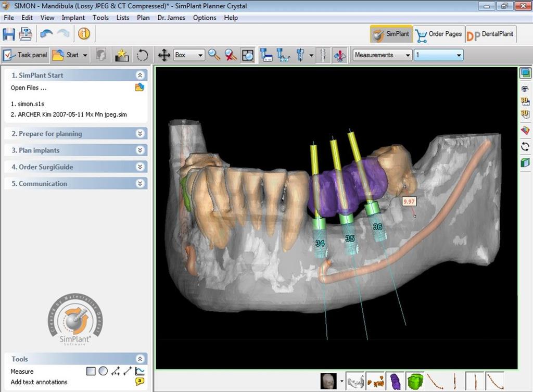This screenshot has width=533, height=392.
Task: Select the four-arrow pan tool
Action: [x=164, y=55]
